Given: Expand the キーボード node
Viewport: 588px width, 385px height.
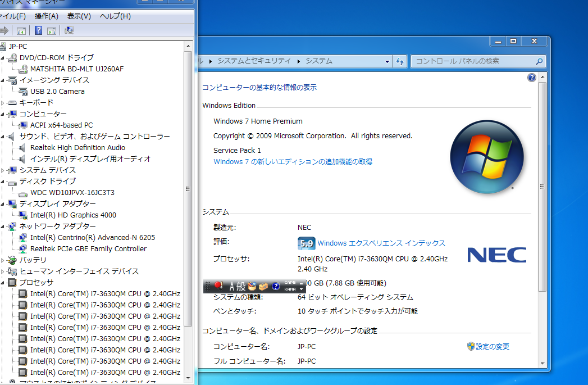Looking at the screenshot, I should pos(3,102).
